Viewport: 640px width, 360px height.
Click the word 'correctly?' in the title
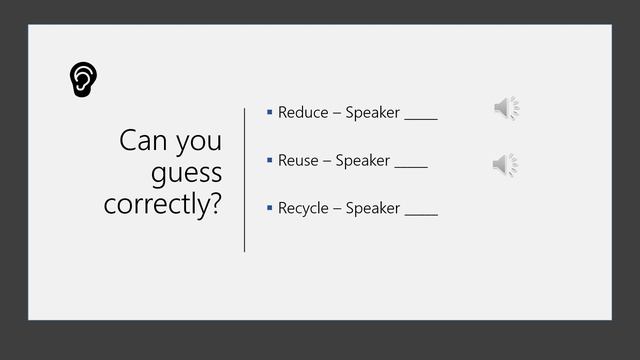(x=163, y=204)
